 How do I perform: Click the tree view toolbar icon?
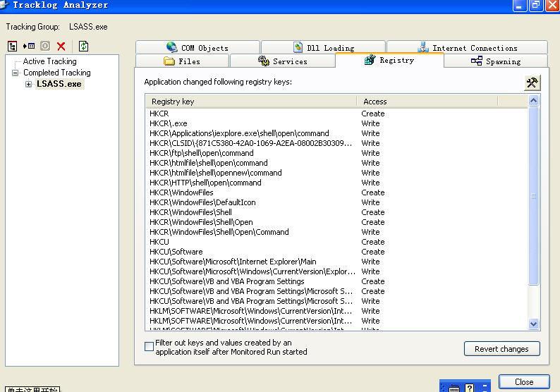[13, 46]
